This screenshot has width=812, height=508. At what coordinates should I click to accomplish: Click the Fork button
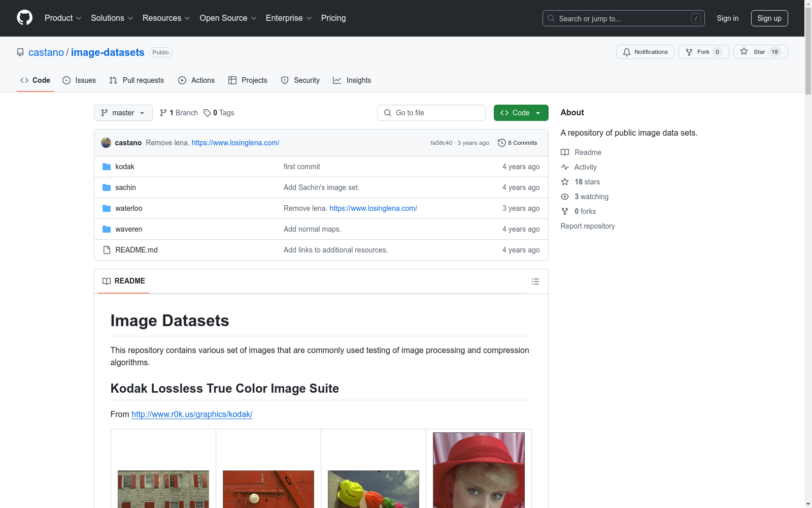703,52
